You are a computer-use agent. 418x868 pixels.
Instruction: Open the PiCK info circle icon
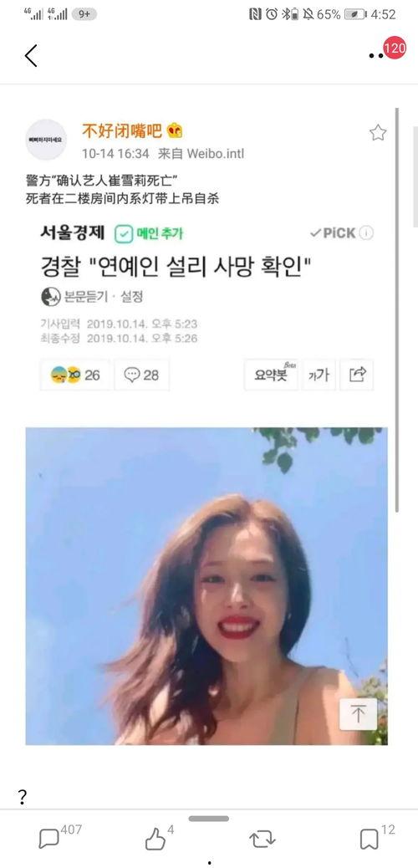(x=366, y=233)
